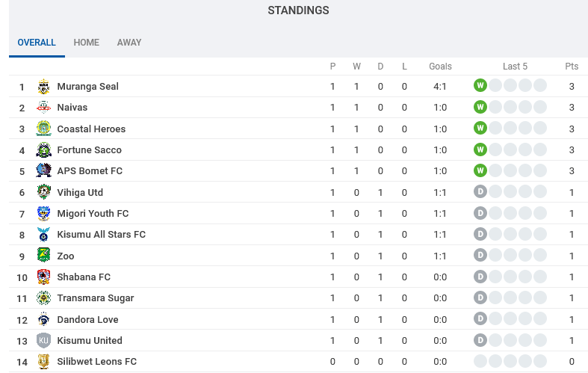Open Vihiga Utd team link
The image size is (588, 373).
coord(80,193)
